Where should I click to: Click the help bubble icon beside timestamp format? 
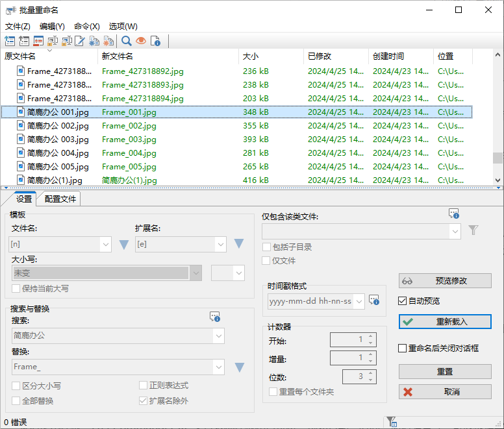[x=373, y=300]
